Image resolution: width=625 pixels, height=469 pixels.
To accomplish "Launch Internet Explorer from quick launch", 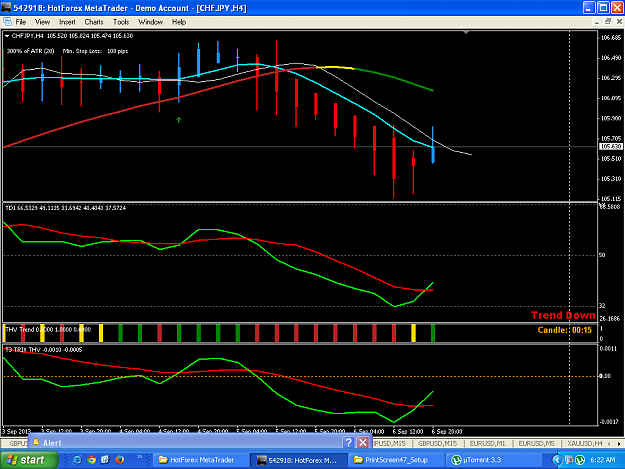I will coord(77,460).
